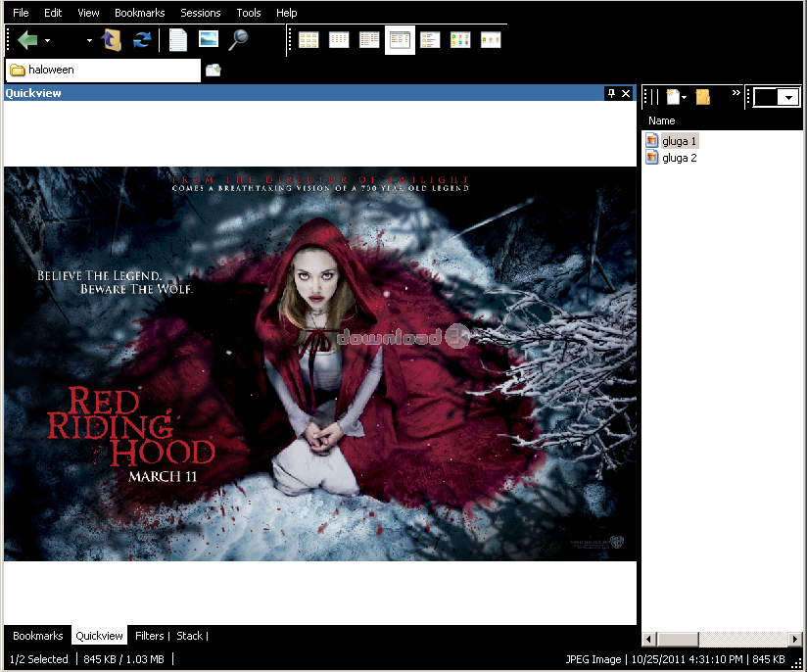Open the View menu
This screenshot has height=672, width=807.
[88, 13]
